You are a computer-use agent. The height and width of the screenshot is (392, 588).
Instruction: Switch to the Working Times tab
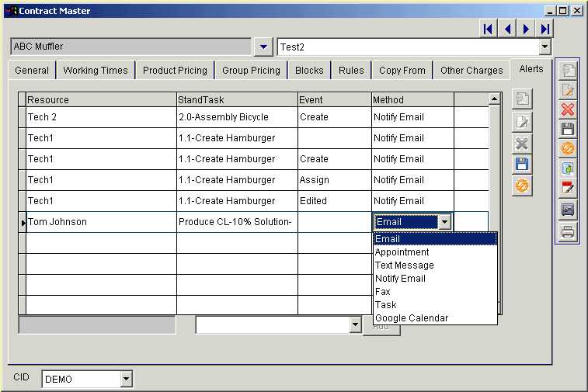tap(96, 71)
